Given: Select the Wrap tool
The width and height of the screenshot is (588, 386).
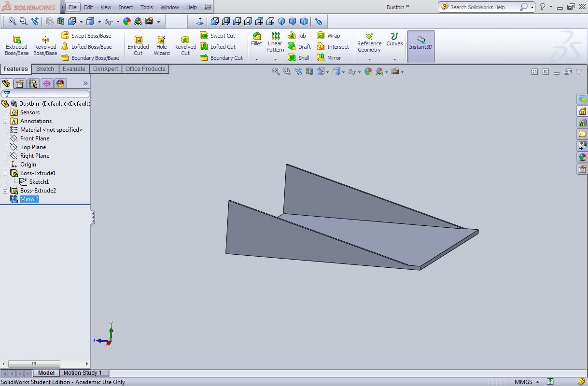Looking at the screenshot, I should (x=328, y=36).
